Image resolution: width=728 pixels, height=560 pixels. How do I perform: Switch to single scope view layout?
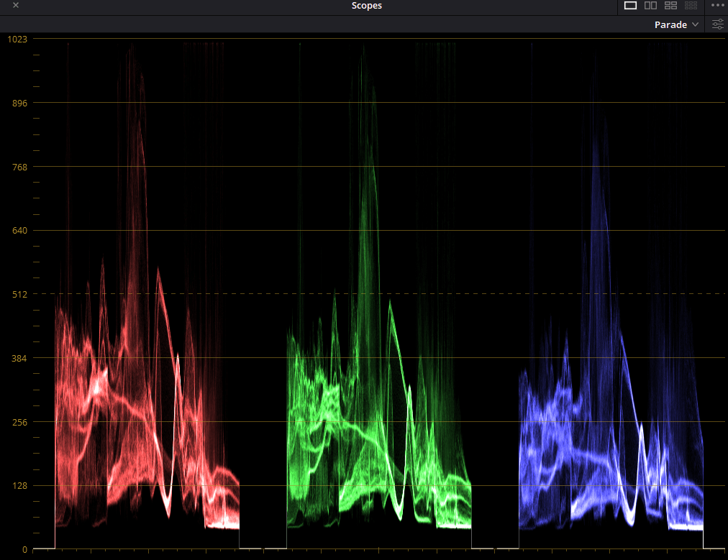point(630,6)
